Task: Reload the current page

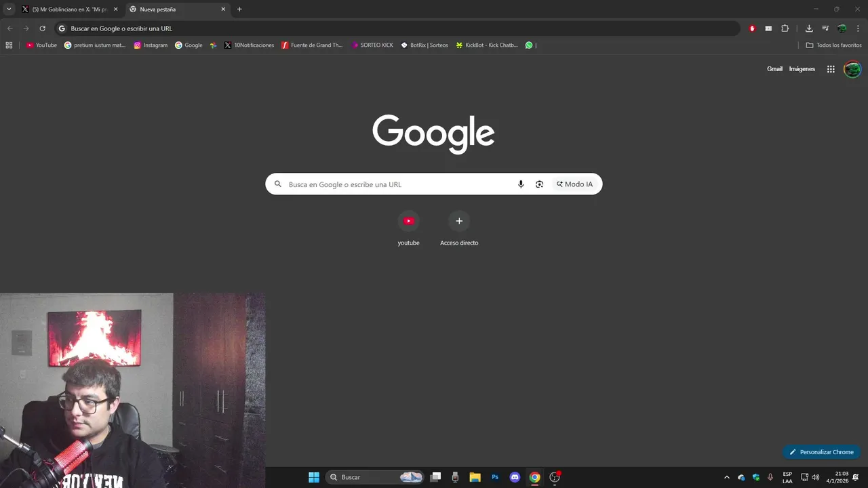Action: (x=42, y=28)
